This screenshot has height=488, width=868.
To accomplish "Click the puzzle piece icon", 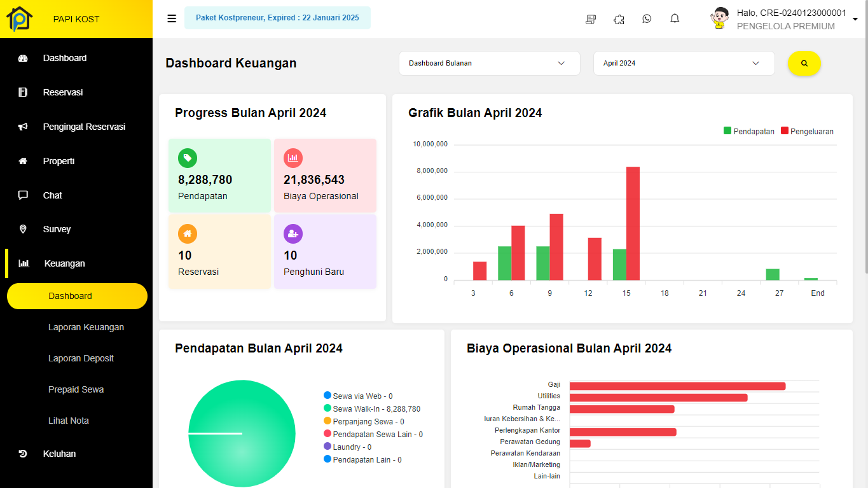I will (x=619, y=19).
